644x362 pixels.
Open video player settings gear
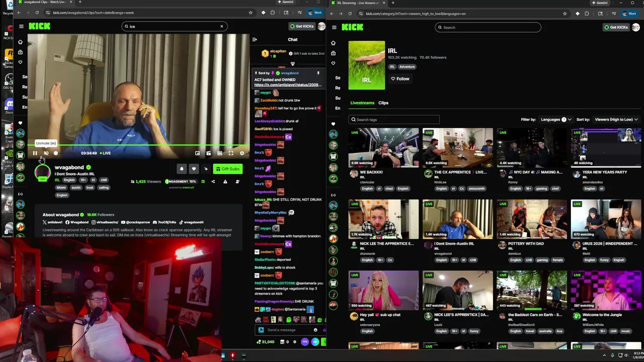[242, 153]
